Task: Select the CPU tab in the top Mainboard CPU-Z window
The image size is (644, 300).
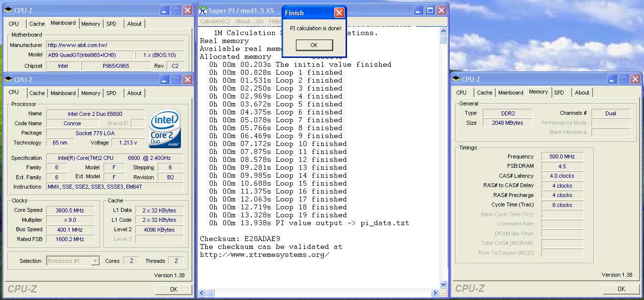Action: [14, 24]
